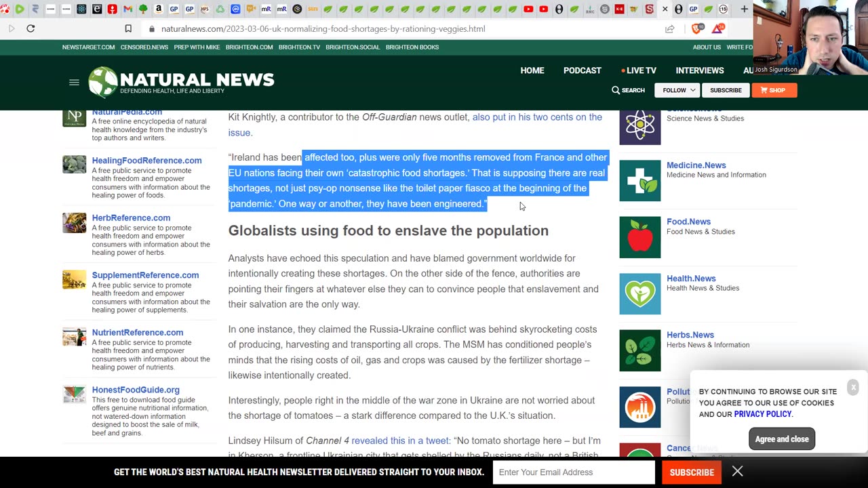
Task: Switch to the Amazon tab
Action: (x=158, y=9)
